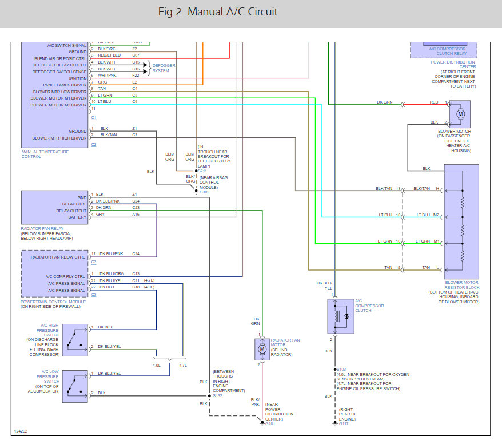Click the '4.0L' brace label
502x448 pixels.
tap(157, 365)
